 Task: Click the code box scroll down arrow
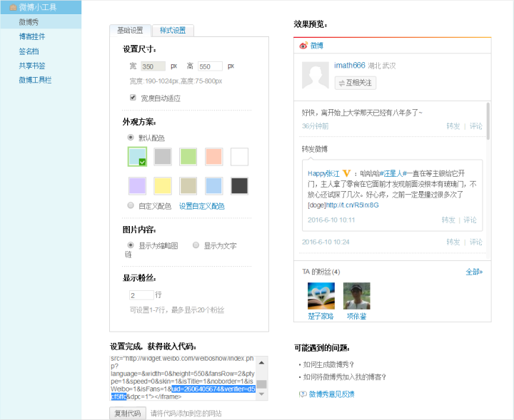coord(261,394)
